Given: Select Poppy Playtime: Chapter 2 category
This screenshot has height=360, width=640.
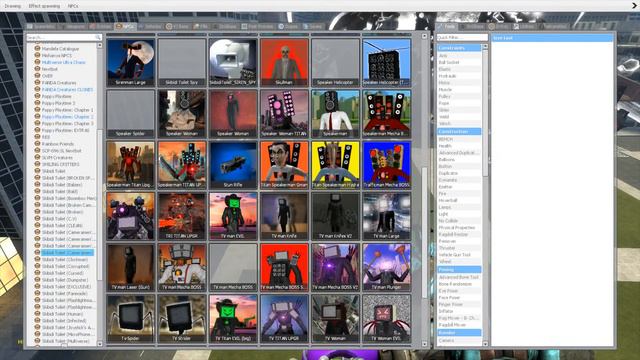Looking at the screenshot, I should point(67,117).
